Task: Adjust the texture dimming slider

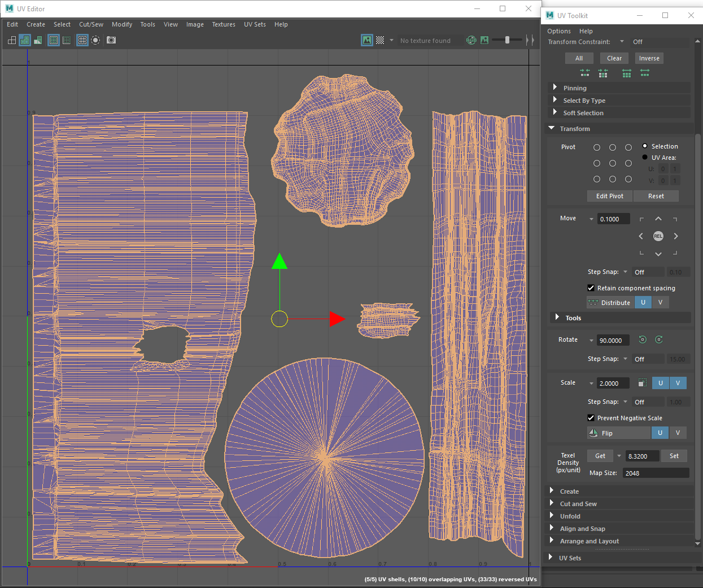Action: tap(507, 40)
